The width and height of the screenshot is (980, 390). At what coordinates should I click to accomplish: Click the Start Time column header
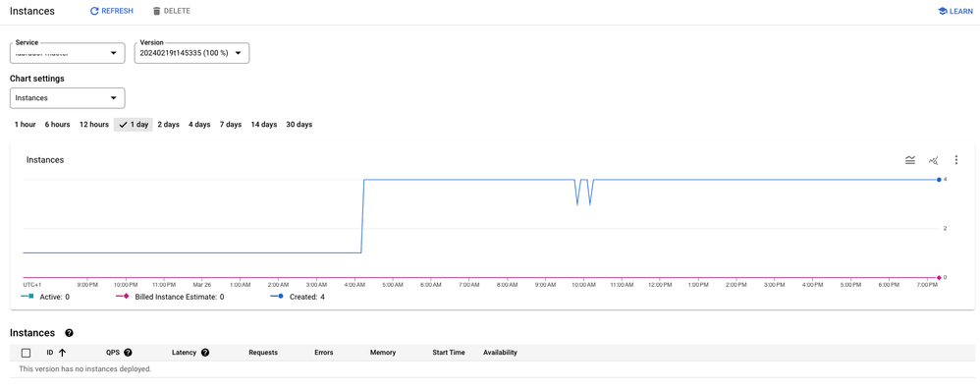tap(449, 353)
